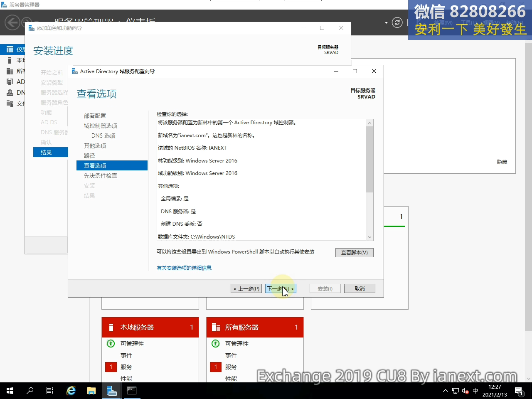This screenshot has width=532, height=399.
Task: Select 结果 step in Add Roles wizard
Action: [50, 152]
